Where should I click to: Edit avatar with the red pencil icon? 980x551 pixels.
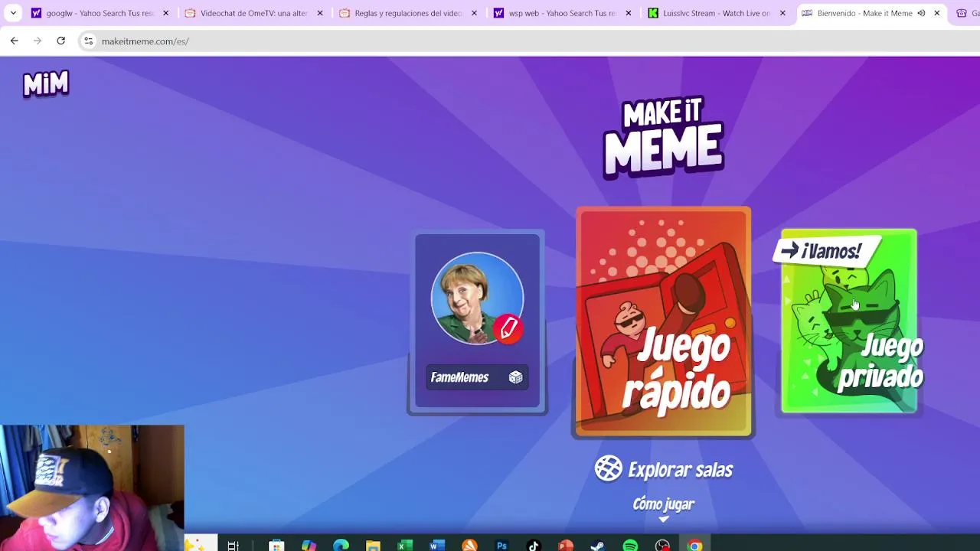coord(508,329)
